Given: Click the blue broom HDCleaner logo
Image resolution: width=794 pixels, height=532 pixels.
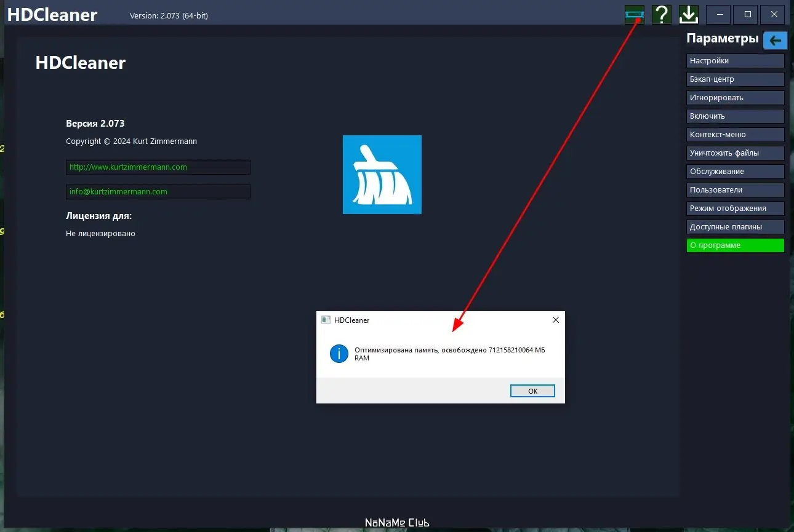Looking at the screenshot, I should click(382, 175).
